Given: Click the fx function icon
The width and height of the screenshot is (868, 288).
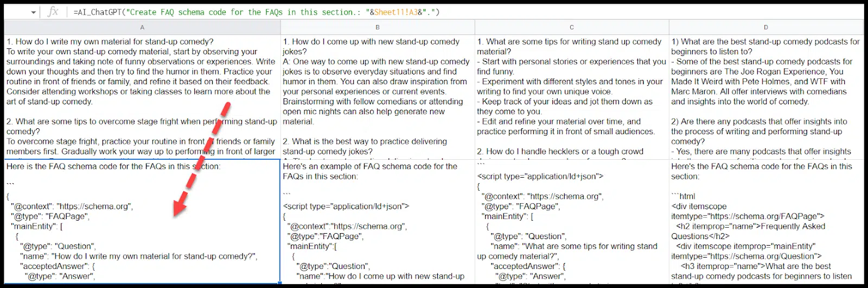Looking at the screenshot, I should tap(53, 12).
